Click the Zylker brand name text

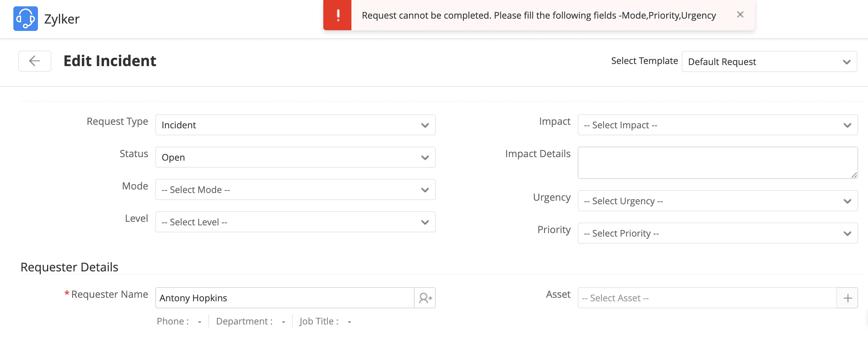[62, 19]
